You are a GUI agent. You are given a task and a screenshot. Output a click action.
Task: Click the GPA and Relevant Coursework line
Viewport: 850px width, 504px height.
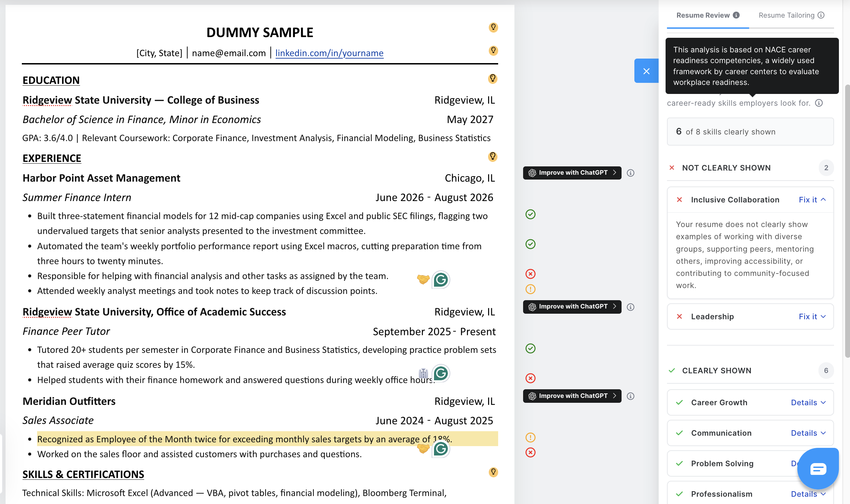tap(256, 138)
